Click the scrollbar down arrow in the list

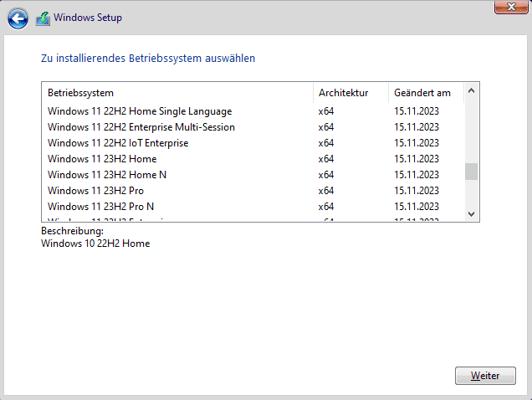pos(471,214)
